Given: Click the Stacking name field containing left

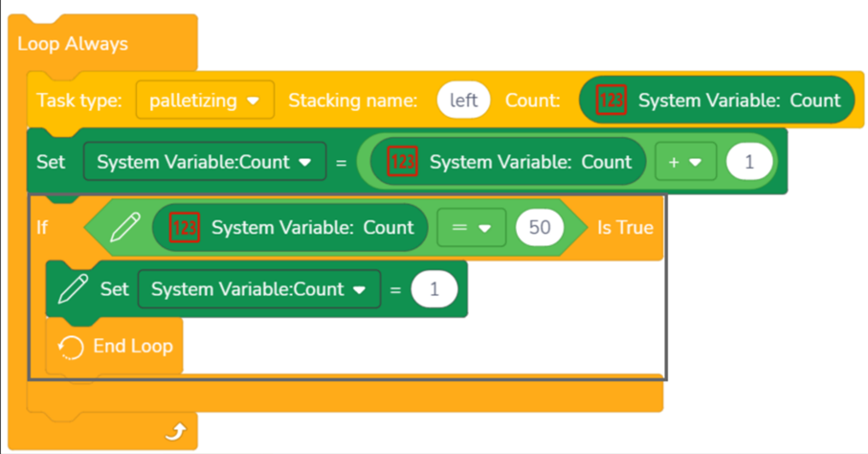Looking at the screenshot, I should (x=463, y=101).
